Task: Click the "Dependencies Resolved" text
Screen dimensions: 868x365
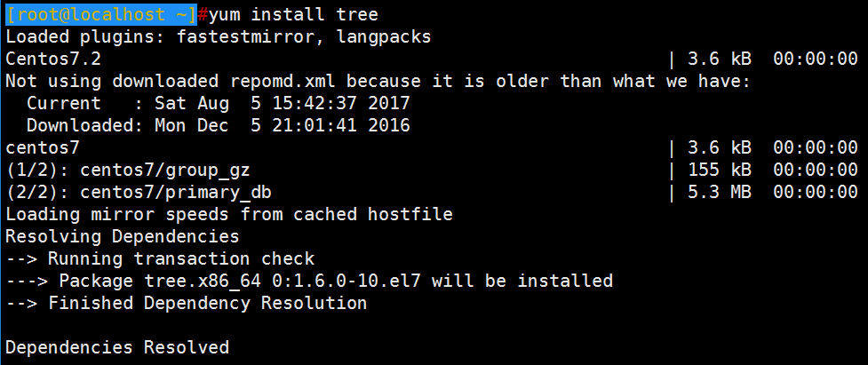Action: (117, 347)
